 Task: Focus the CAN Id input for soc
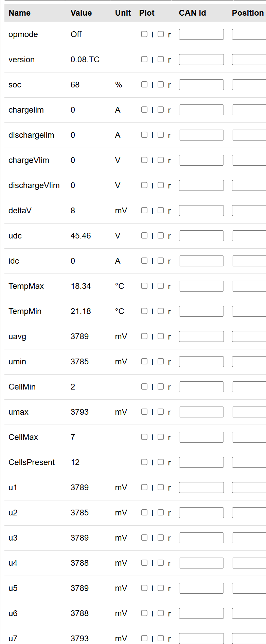coord(201,85)
